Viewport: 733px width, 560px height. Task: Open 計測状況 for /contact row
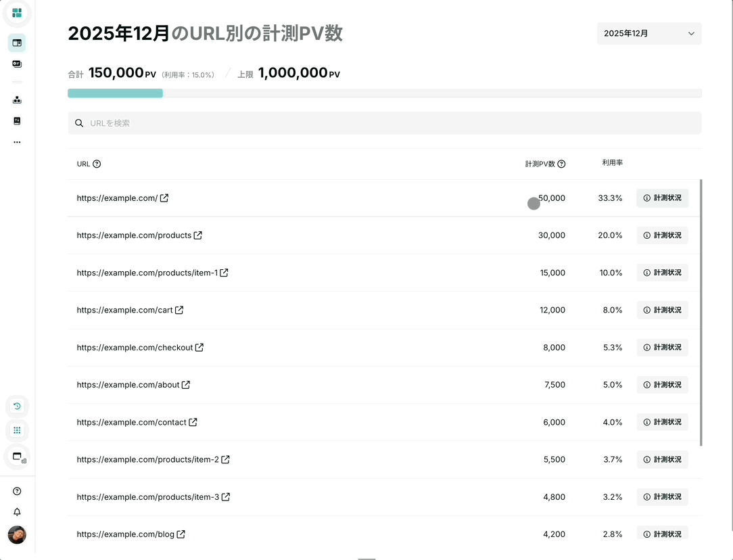pyautogui.click(x=663, y=422)
